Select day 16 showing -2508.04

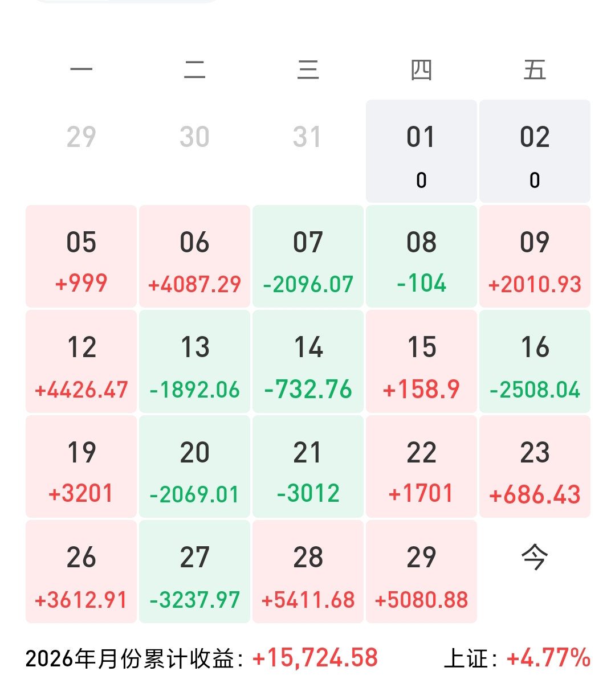[535, 361]
